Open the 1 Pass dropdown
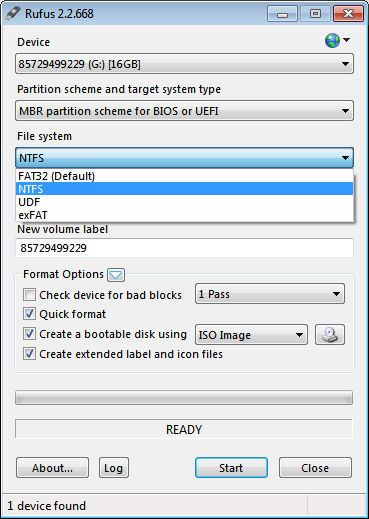This screenshot has height=519, width=369. [270, 294]
